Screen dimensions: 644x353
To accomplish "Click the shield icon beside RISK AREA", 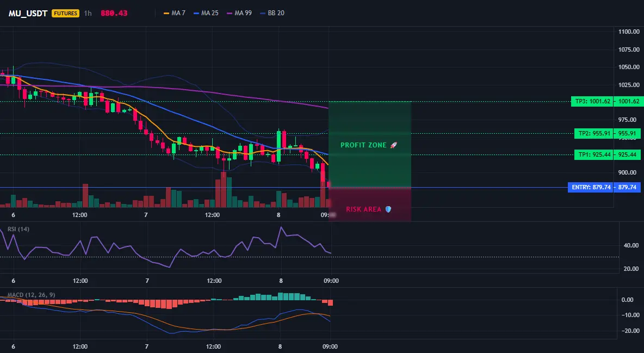I will click(x=388, y=209).
